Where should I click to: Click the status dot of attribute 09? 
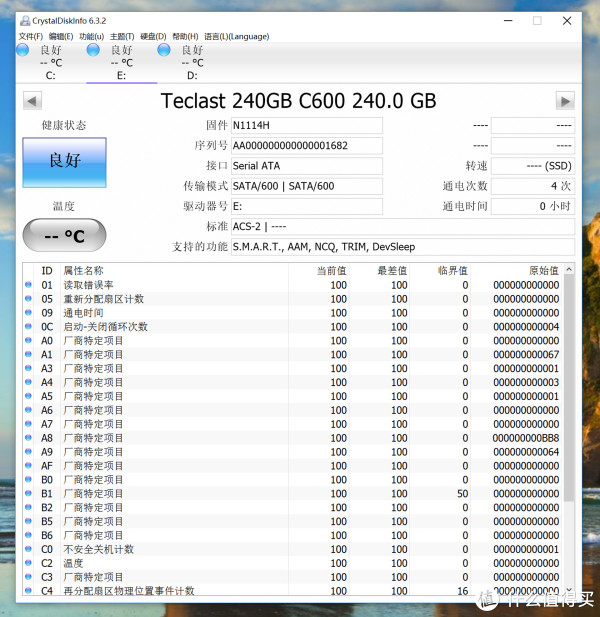point(28,312)
